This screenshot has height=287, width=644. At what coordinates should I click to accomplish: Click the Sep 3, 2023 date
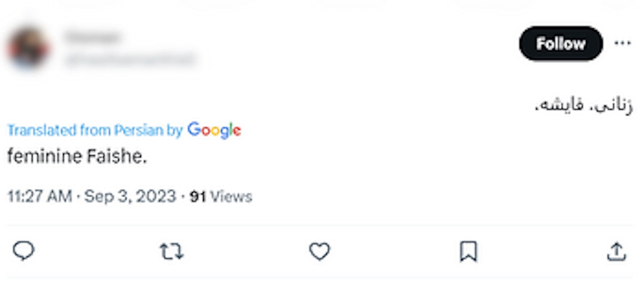(x=130, y=196)
